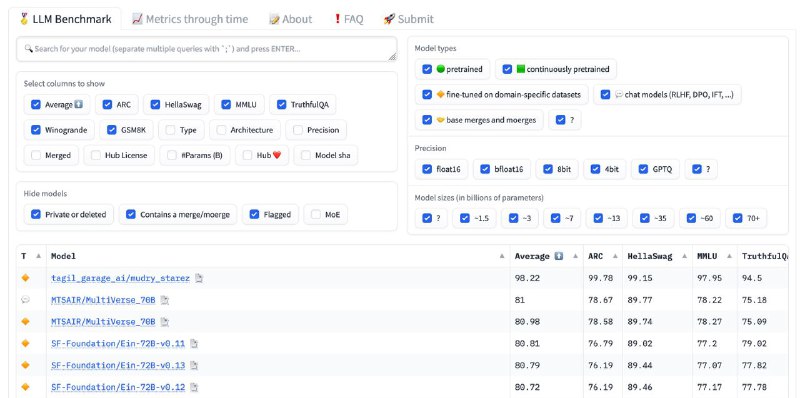Toggle Private or deleted hide filter
This screenshot has height=398, width=800.
pos(36,214)
